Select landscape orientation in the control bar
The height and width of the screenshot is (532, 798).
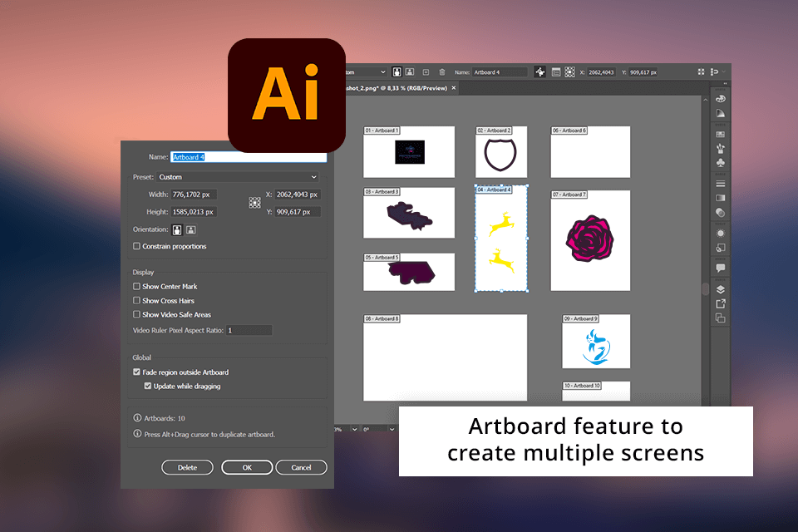pos(410,72)
